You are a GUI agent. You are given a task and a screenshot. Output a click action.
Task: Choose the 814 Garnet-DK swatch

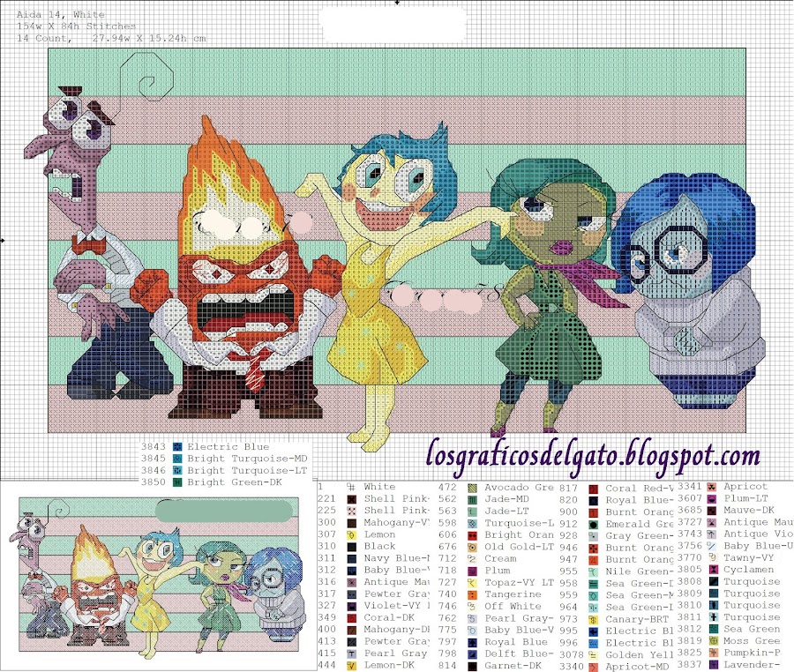[x=472, y=666]
